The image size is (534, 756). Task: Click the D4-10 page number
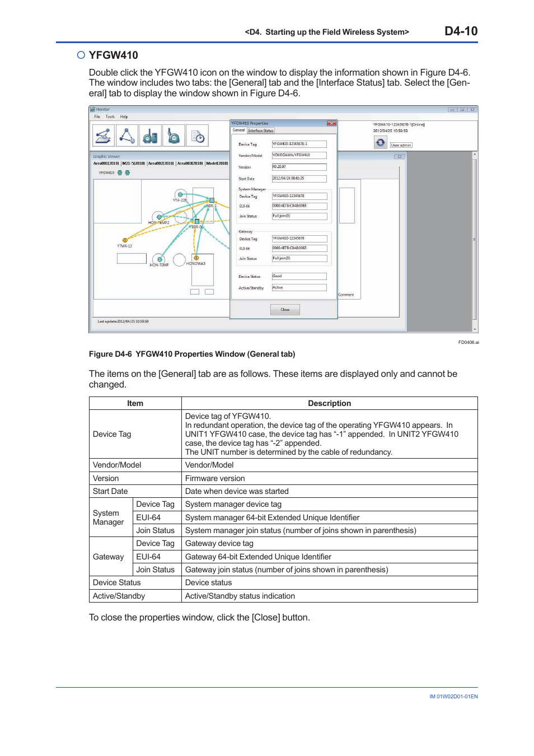461,31
